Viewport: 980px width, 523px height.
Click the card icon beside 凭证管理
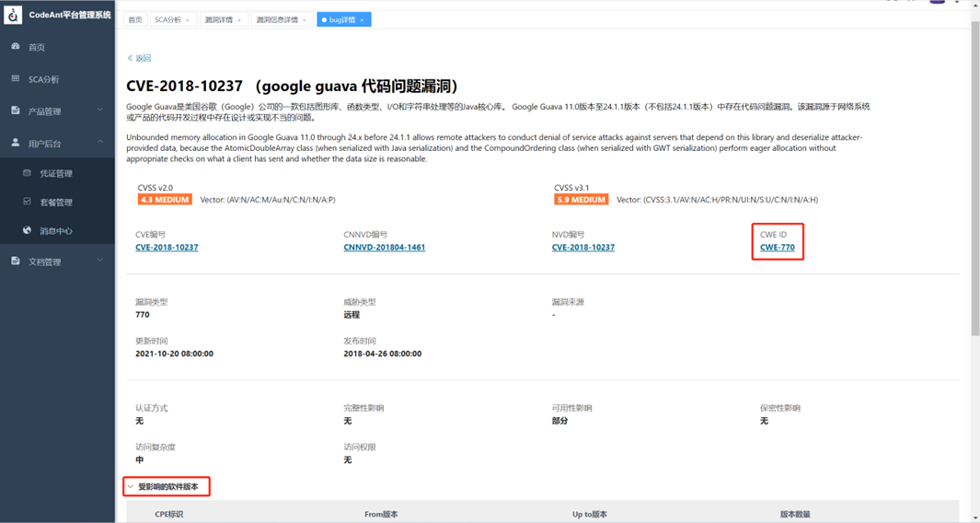coord(27,173)
